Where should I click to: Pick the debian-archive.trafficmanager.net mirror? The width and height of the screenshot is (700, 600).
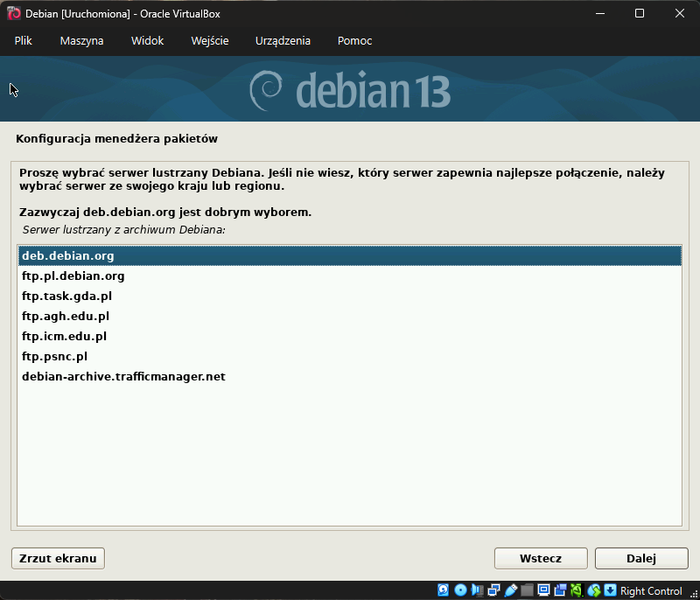coord(123,376)
